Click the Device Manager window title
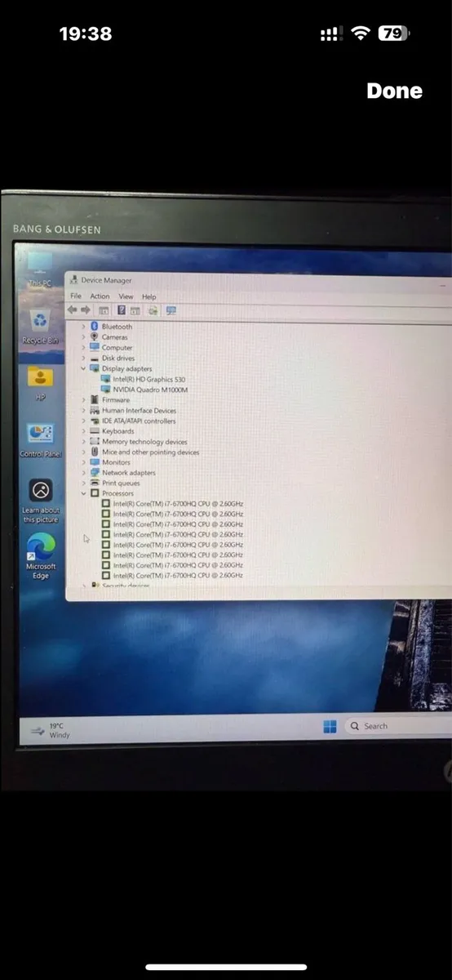The width and height of the screenshot is (452, 980). pos(106,280)
